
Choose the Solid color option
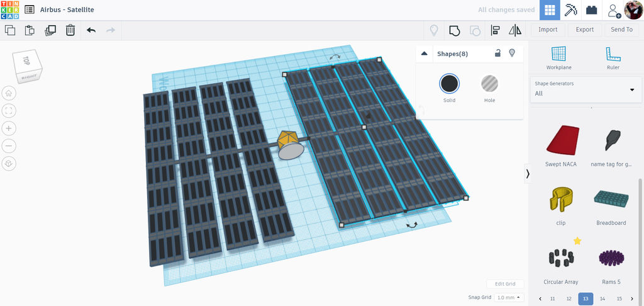(x=449, y=84)
